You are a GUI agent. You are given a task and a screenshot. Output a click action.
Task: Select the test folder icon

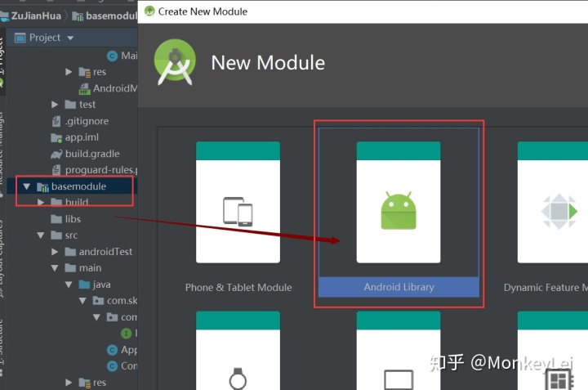point(70,105)
